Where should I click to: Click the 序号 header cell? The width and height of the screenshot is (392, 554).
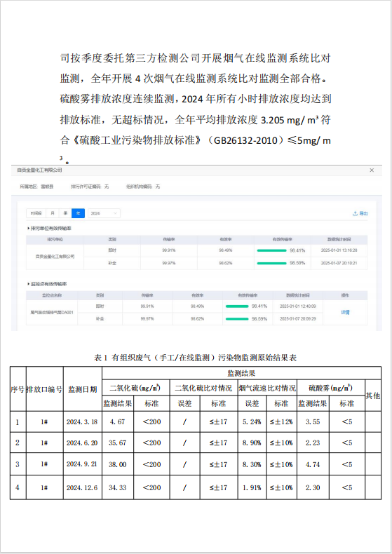coord(18,389)
